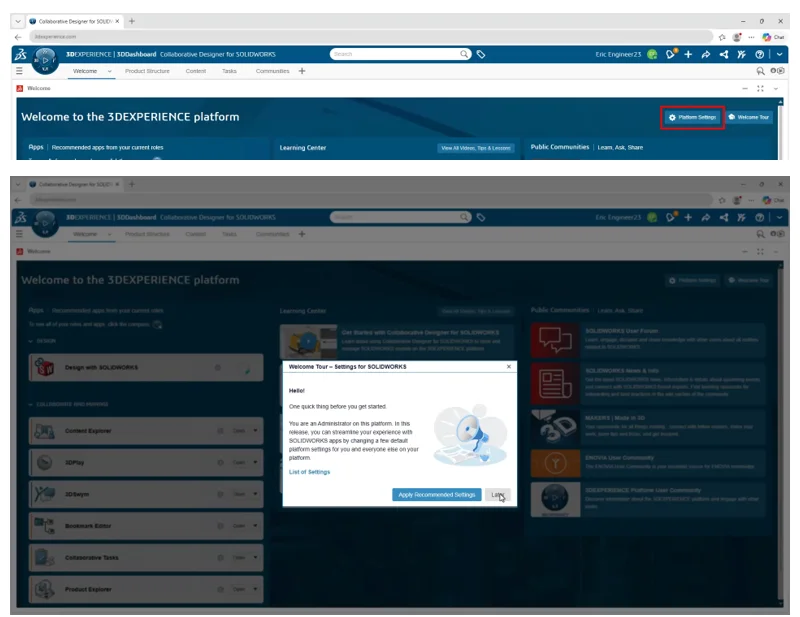Switch to the Communities tab, upper screenshot
Viewport: 800px width, 617px height.
[x=272, y=71]
